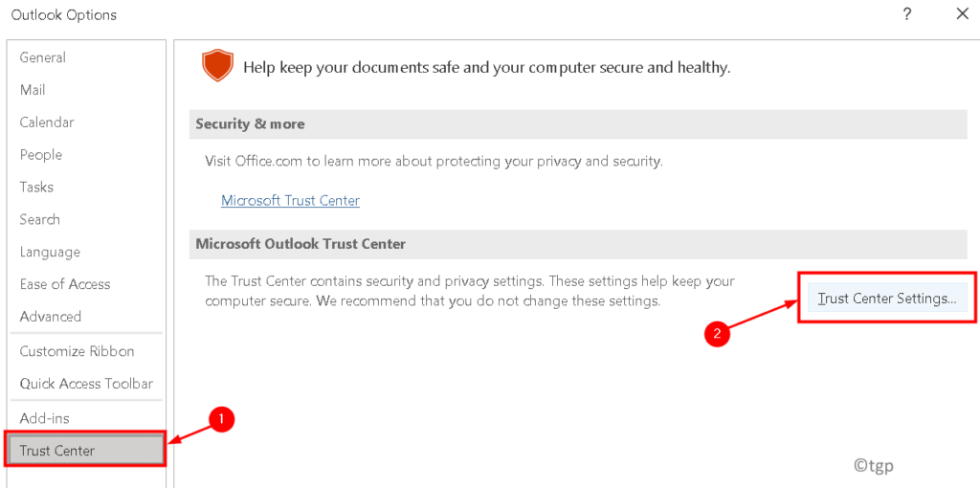The height and width of the screenshot is (488, 980).
Task: Switch to Calendar options
Action: [x=47, y=122]
